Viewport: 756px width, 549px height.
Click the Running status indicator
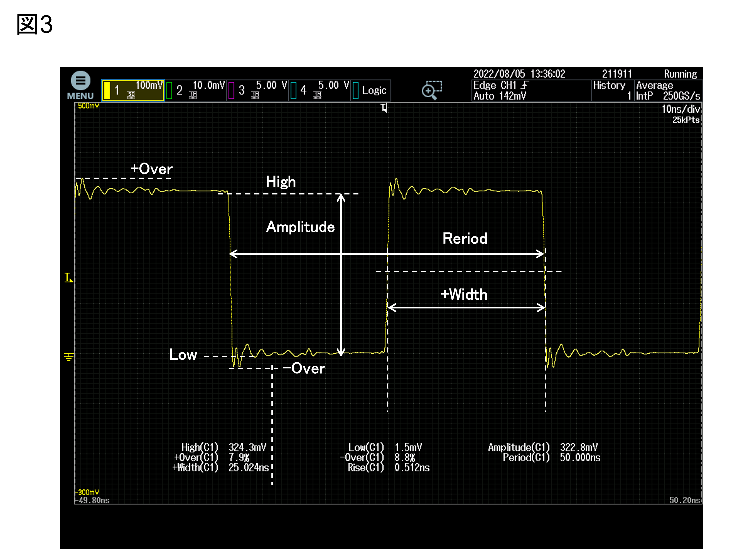tap(680, 74)
